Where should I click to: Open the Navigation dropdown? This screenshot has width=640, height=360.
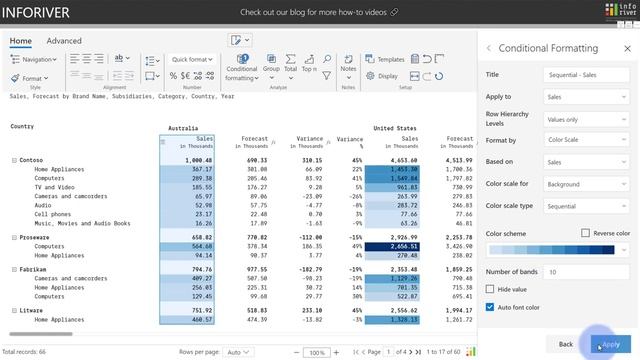(33, 60)
